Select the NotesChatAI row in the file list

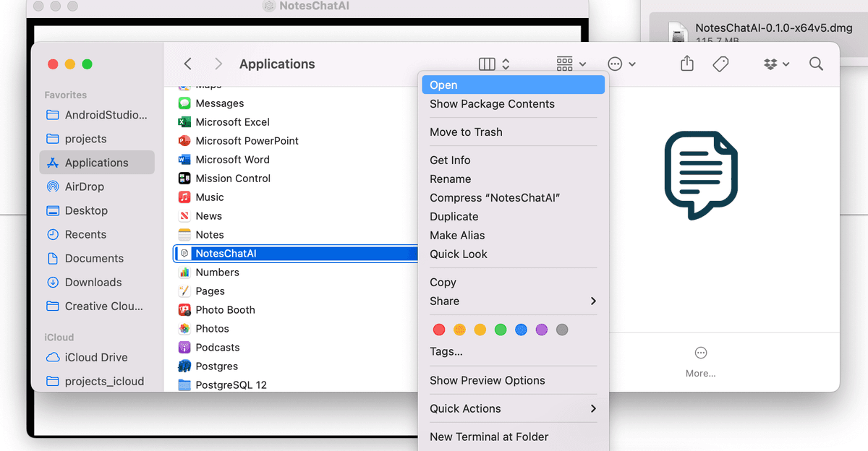pyautogui.click(x=296, y=254)
